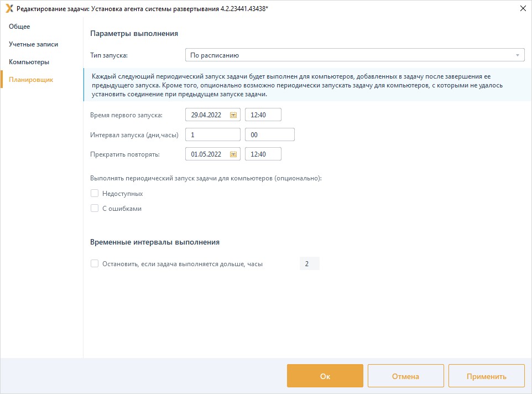Click the Отмена button

[406, 376]
